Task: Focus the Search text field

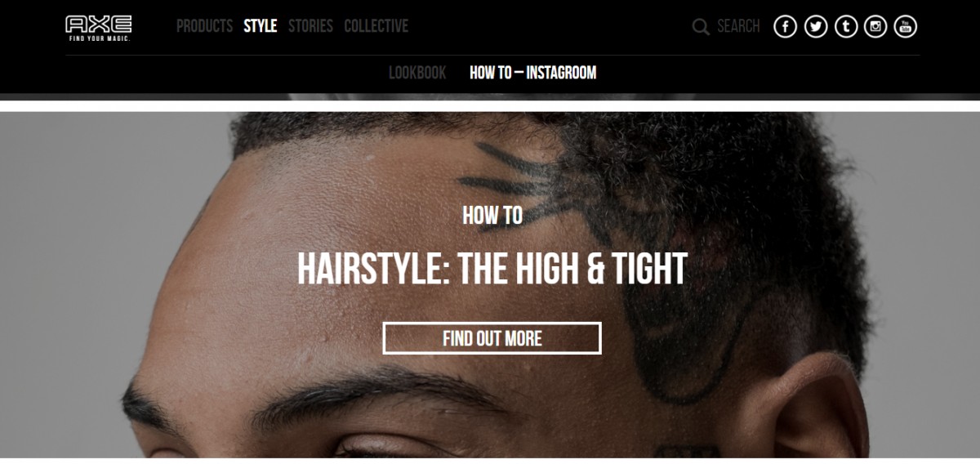Action: [x=738, y=26]
